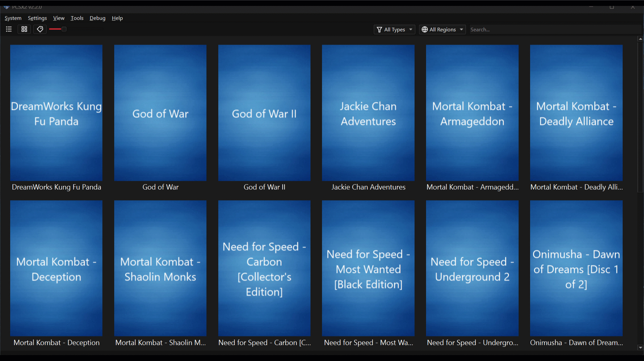Click the PCSX2 logo in title bar

[x=6, y=7]
